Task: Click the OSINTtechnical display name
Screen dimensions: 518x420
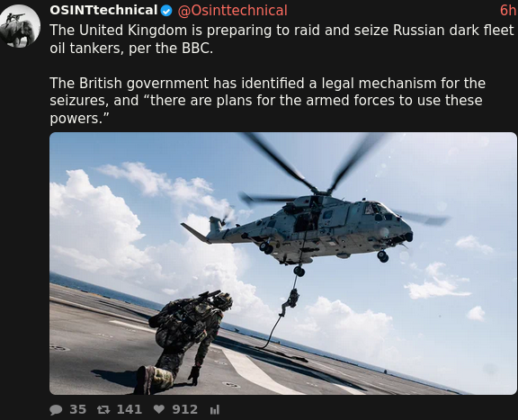Action: pyautogui.click(x=103, y=10)
